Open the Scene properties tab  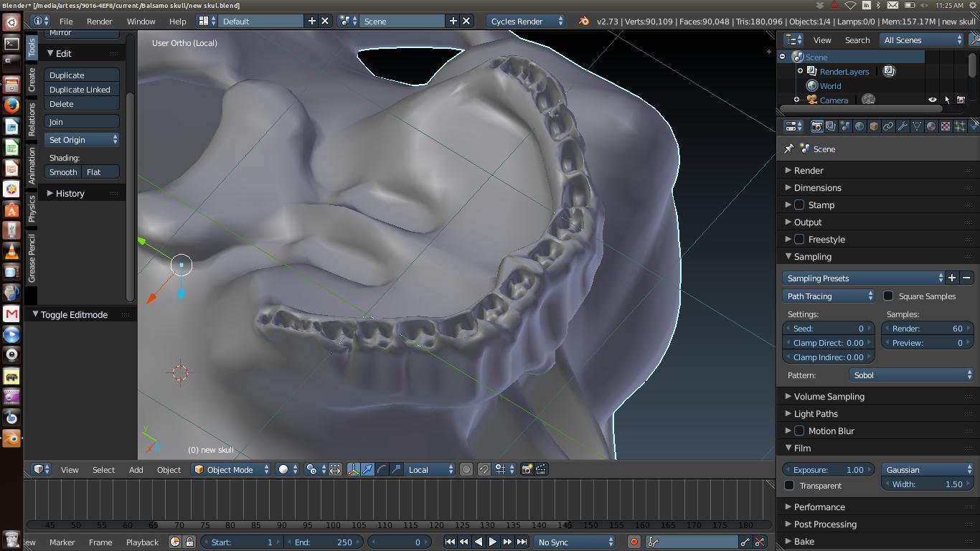click(845, 126)
